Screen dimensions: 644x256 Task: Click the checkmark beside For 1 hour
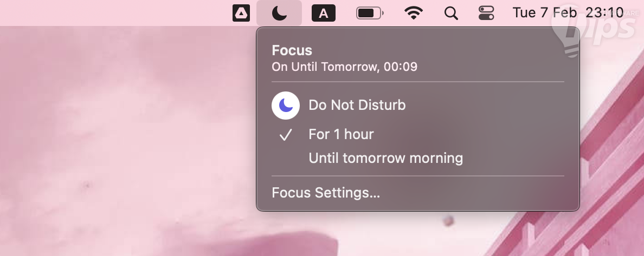(x=286, y=134)
